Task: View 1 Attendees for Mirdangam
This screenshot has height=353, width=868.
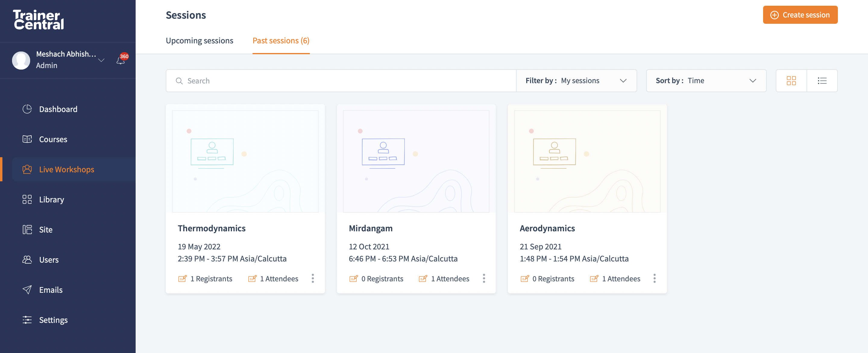Action: tap(450, 279)
